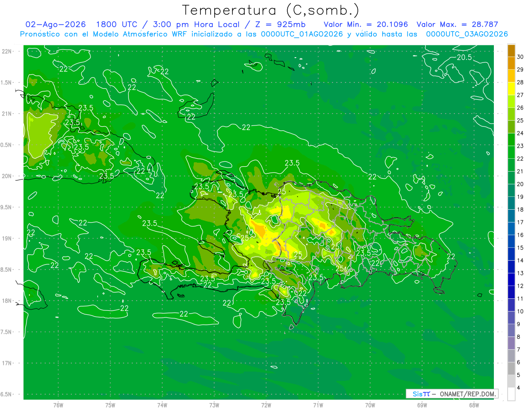Screen dimensions: 532x411
Task: Click the "68W" longitude axis label
Action: [474, 405]
